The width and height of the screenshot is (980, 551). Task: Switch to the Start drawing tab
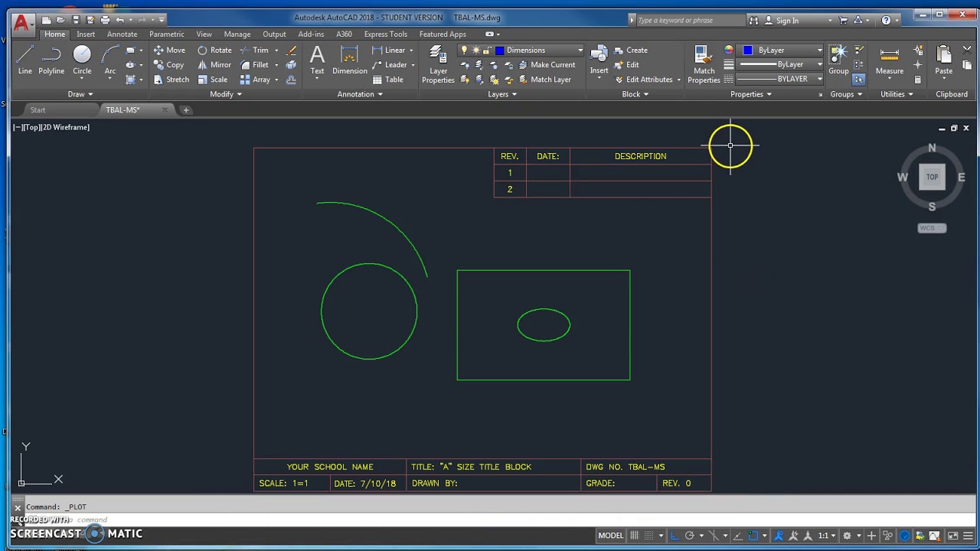[x=38, y=110]
